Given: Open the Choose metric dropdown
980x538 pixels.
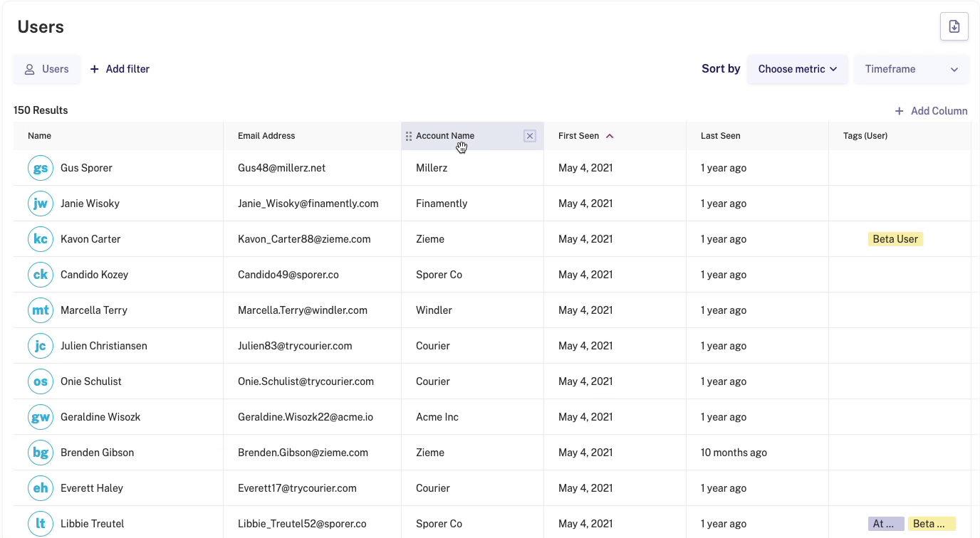Looking at the screenshot, I should coord(798,69).
